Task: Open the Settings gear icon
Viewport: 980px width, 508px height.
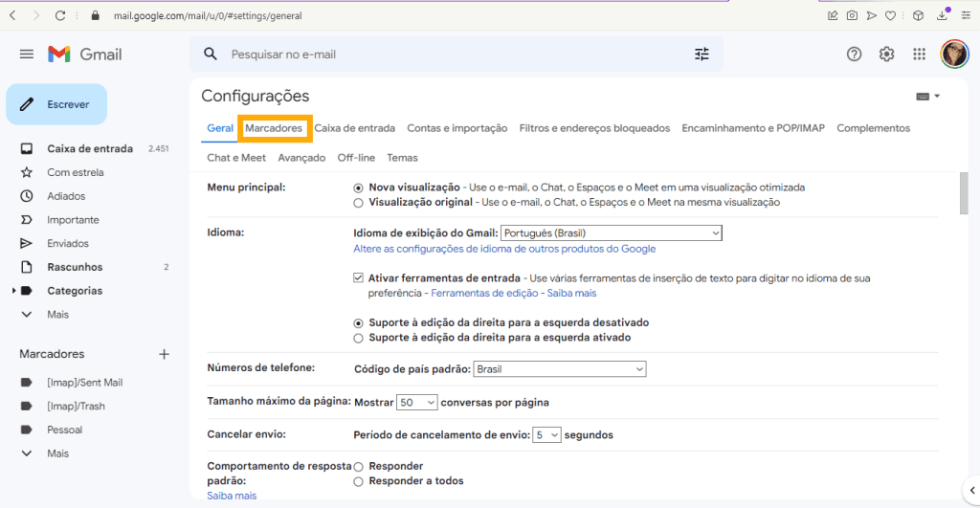Action: 886,55
